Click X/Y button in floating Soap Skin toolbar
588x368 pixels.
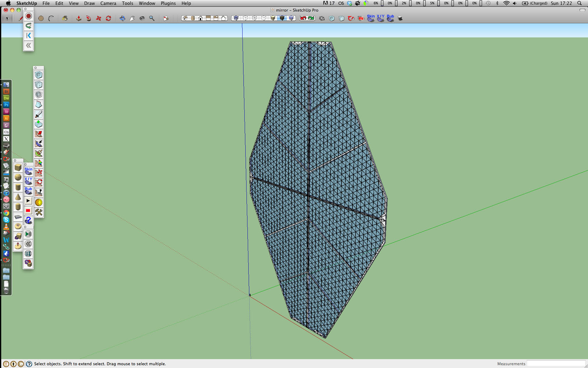[28, 181]
